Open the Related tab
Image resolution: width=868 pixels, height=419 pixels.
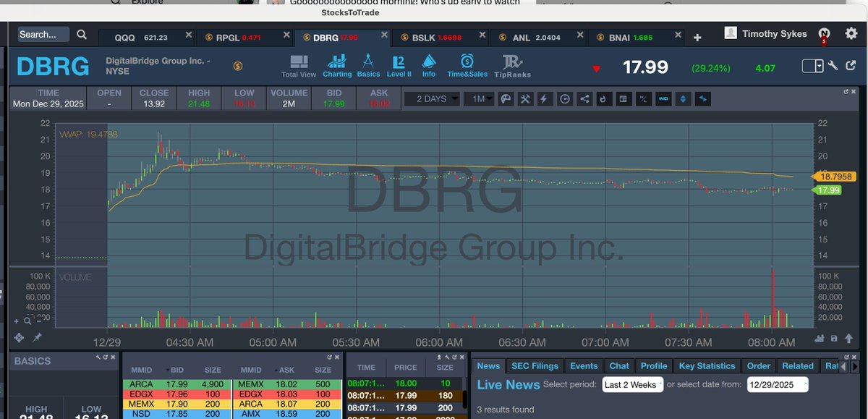click(798, 366)
